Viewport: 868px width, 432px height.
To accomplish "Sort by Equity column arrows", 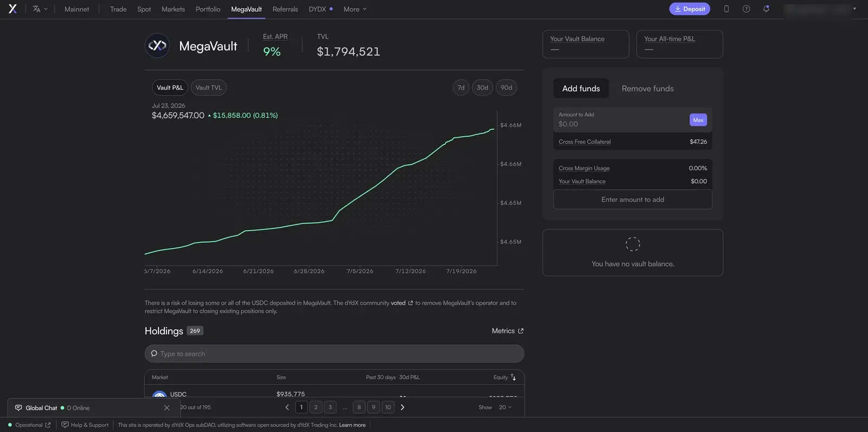I will [513, 377].
